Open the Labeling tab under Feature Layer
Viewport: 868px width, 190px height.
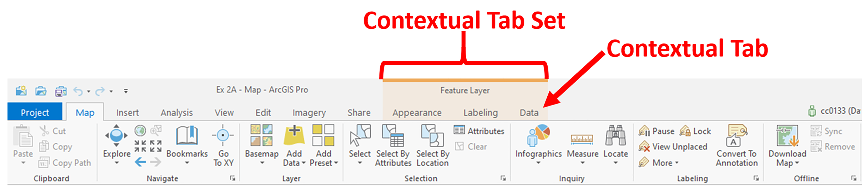(x=480, y=113)
